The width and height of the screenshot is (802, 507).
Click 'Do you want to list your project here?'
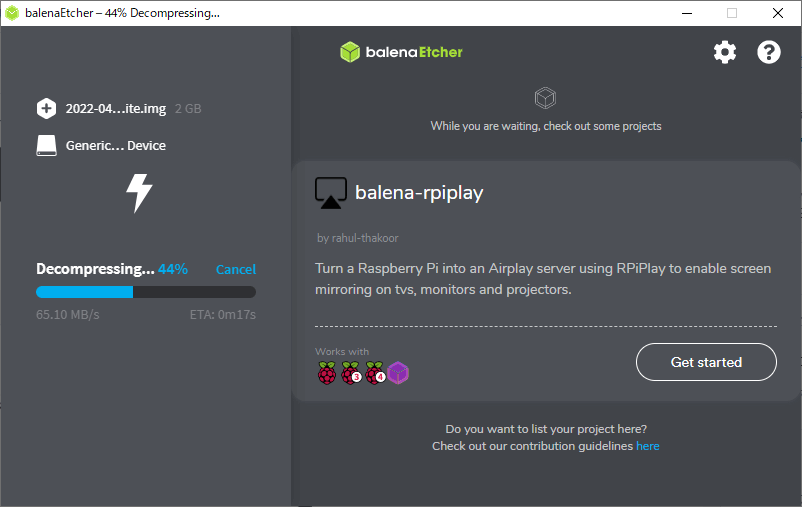tap(546, 429)
